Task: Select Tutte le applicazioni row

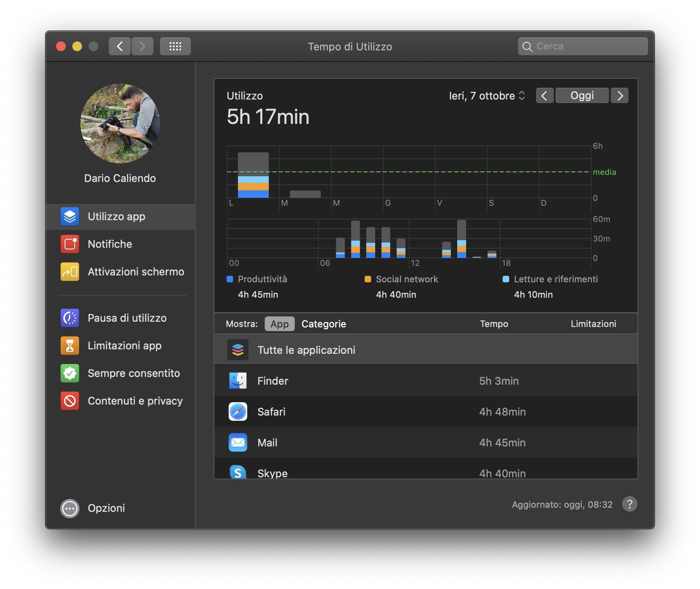Action: [x=426, y=350]
